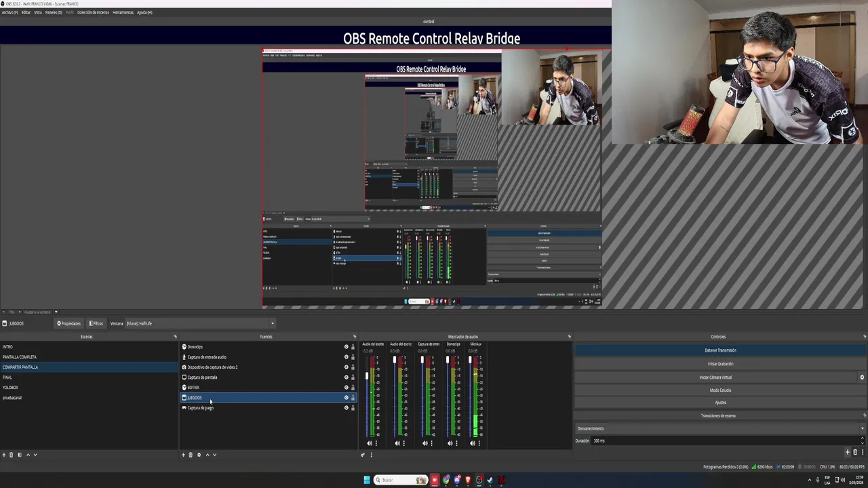The height and width of the screenshot is (488, 868).
Task: Open the Desvanecimiento transition dropdown
Action: coord(720,428)
